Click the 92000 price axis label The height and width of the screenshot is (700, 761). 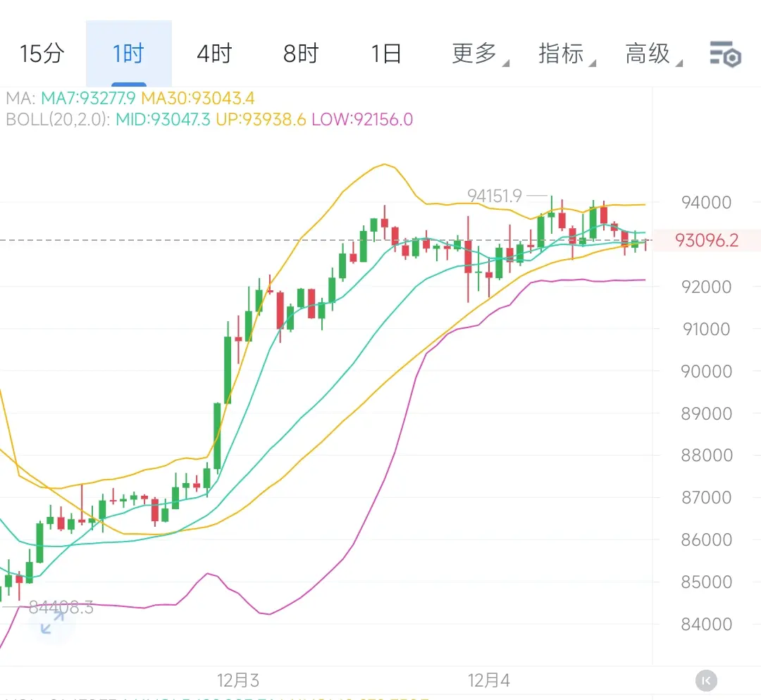tap(707, 287)
